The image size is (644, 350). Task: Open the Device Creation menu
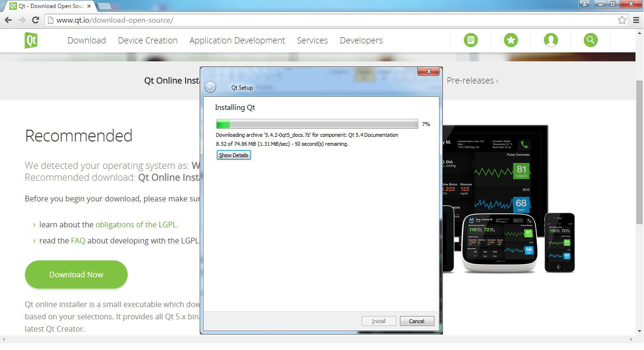(x=148, y=41)
